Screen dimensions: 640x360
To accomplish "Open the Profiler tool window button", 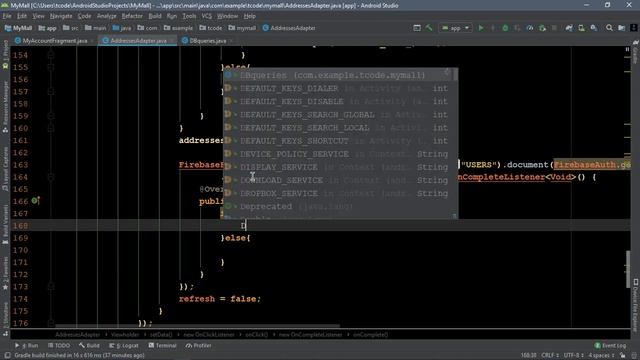I will 198,346.
